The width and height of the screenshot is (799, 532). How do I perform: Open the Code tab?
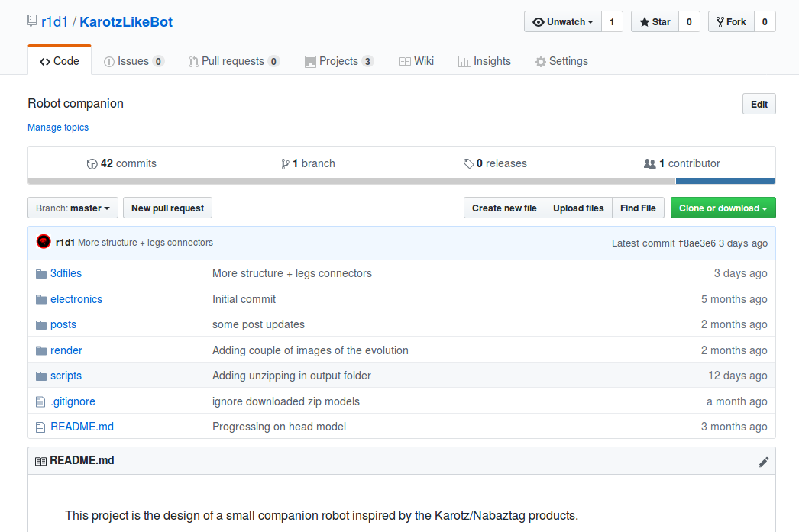[60, 61]
